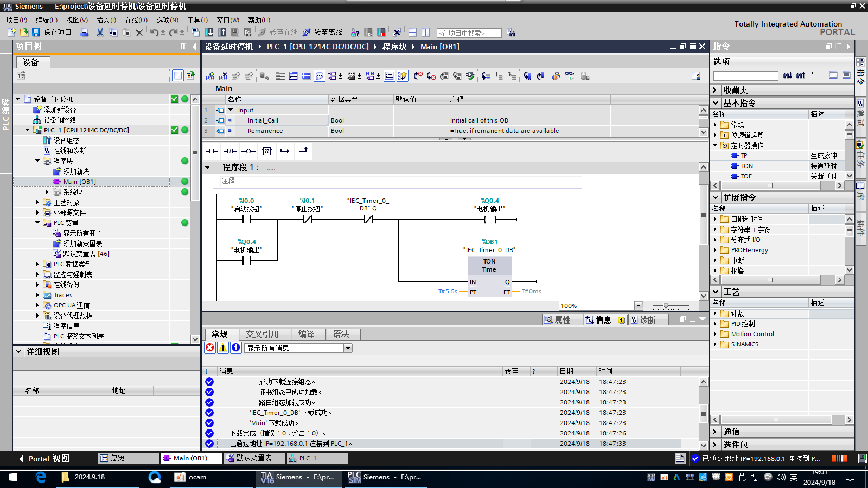
Task: Insert an empty box instruction
Action: click(266, 151)
